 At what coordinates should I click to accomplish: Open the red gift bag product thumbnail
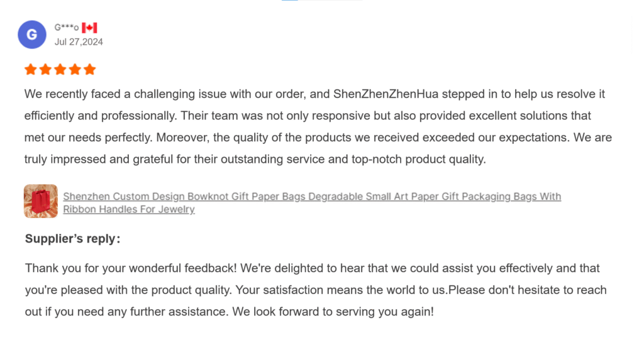click(41, 201)
